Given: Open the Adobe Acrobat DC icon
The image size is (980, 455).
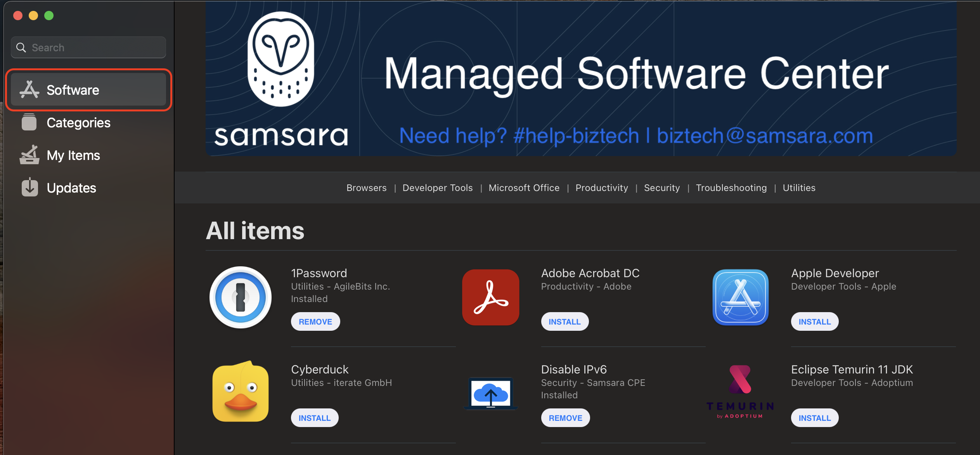Looking at the screenshot, I should (491, 297).
